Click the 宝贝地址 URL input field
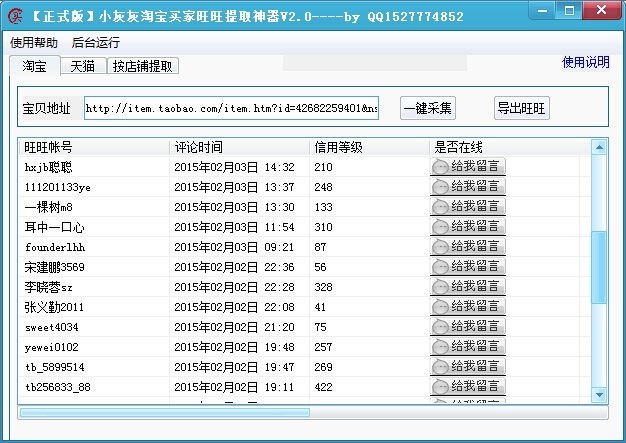The height and width of the screenshot is (443, 626). pos(231,108)
